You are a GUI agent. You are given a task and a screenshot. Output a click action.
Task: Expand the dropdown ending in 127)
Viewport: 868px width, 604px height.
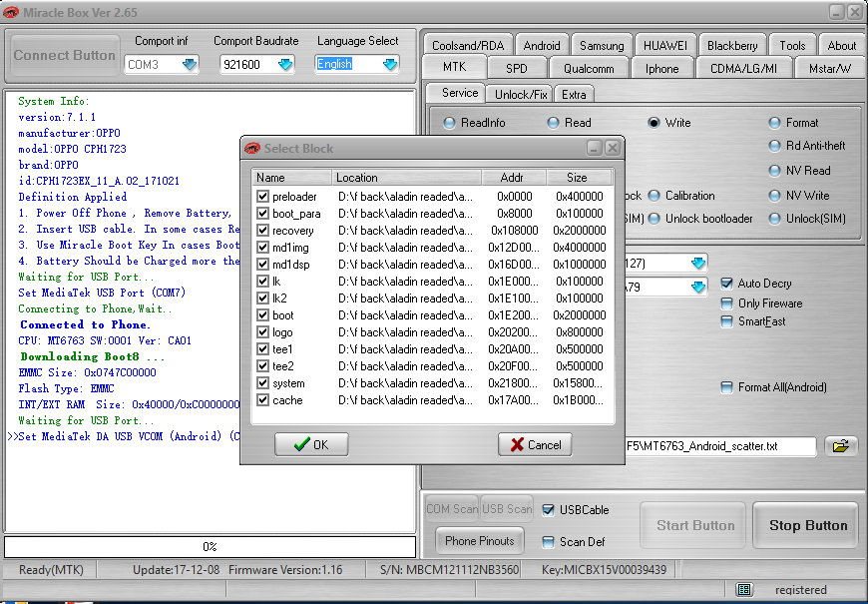pos(698,264)
